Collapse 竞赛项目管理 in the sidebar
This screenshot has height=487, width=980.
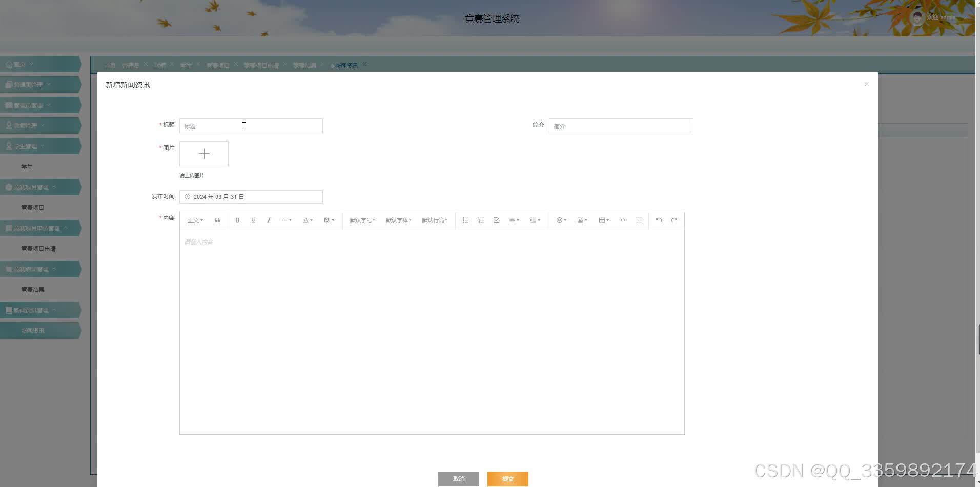coord(40,187)
